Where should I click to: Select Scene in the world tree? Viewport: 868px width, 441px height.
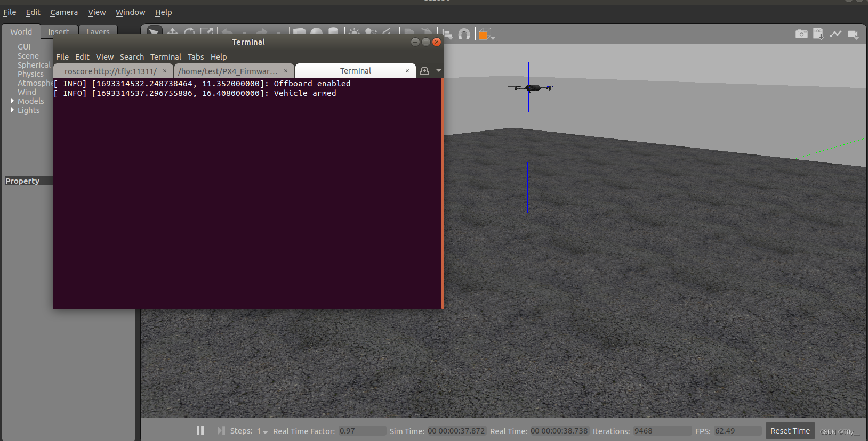28,56
